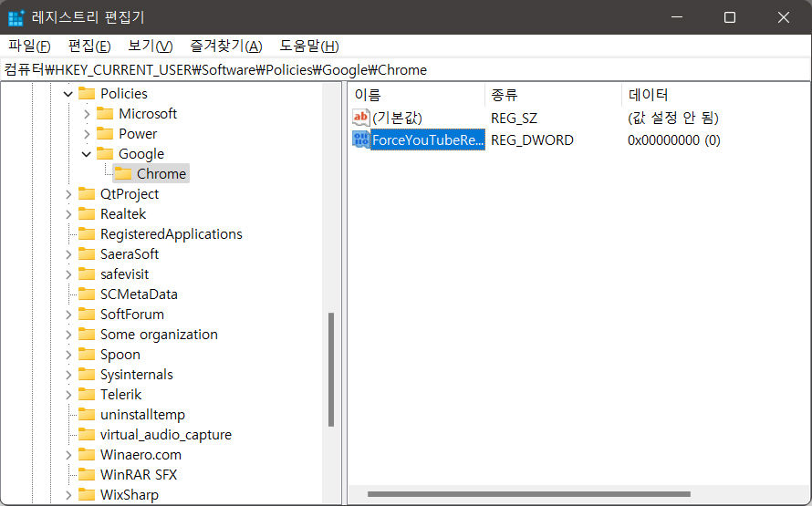
Task: Click the SoftForum folder icon
Action: click(x=87, y=314)
